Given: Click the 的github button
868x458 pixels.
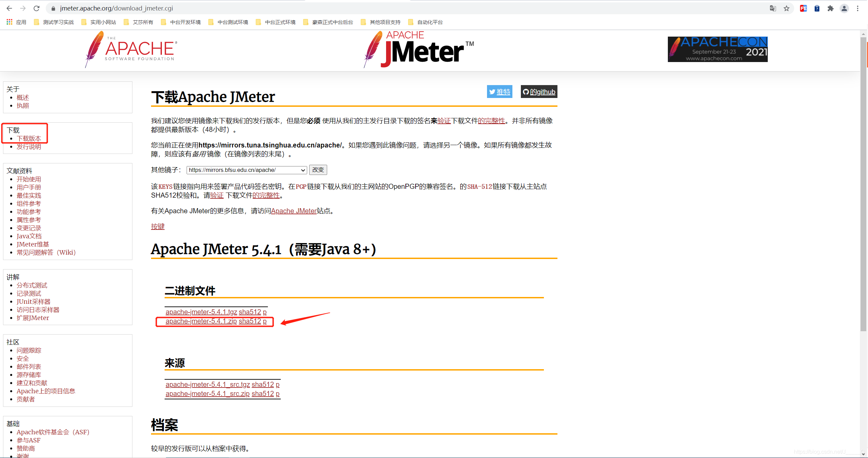Looking at the screenshot, I should 539,92.
